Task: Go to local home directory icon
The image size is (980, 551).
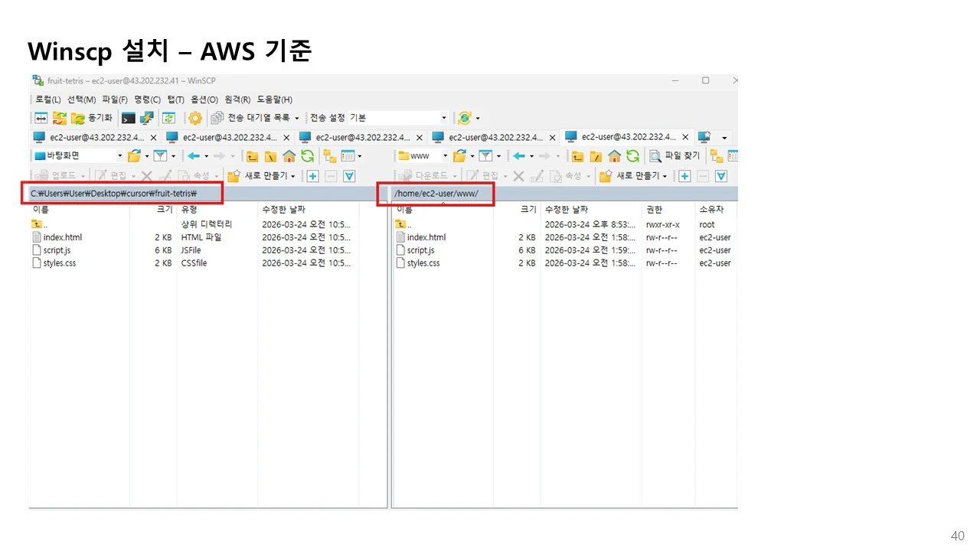Action: (289, 156)
